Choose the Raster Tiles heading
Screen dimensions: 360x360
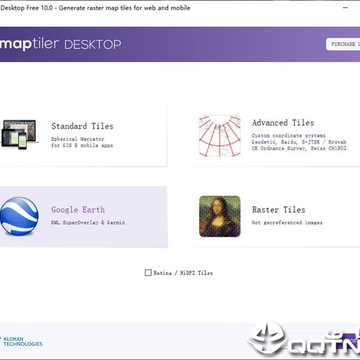[x=279, y=210]
